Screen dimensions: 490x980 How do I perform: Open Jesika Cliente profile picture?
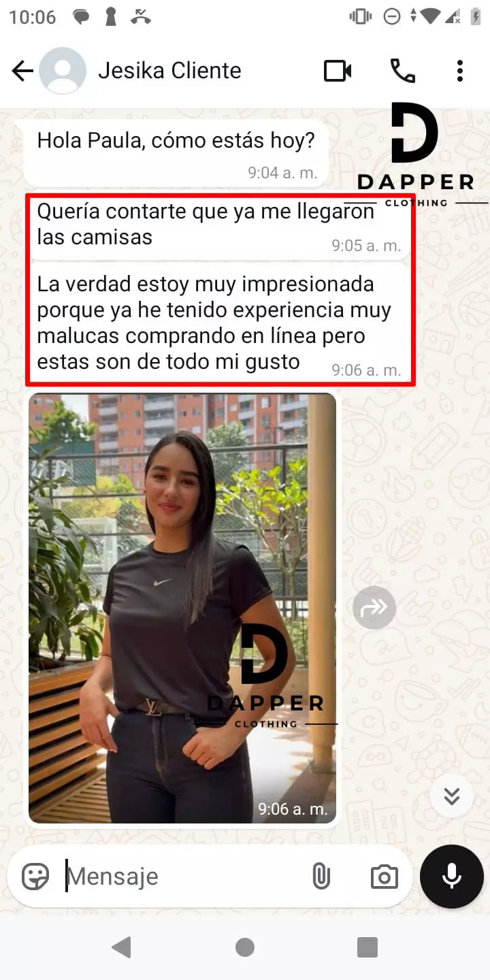pos(63,71)
